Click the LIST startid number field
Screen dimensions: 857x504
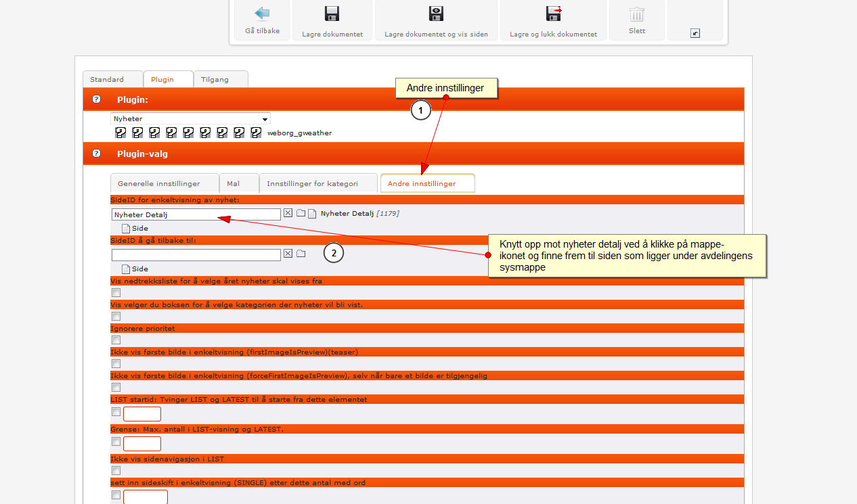142,414
